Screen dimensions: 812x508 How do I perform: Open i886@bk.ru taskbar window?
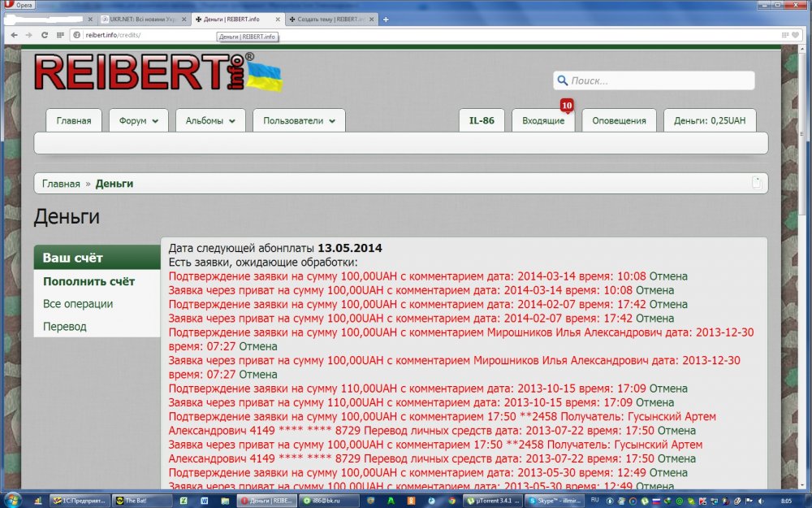(x=330, y=501)
